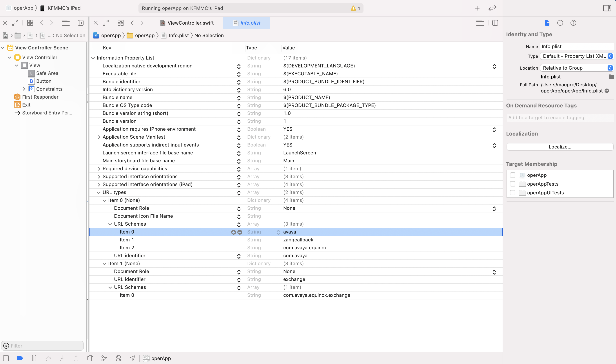Viewport: 616px width, 364px height.
Task: Check operApp target membership checkbox
Action: (512, 175)
